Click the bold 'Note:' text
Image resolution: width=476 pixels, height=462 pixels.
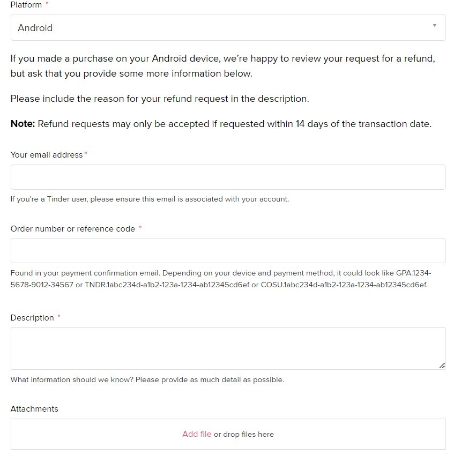[23, 124]
